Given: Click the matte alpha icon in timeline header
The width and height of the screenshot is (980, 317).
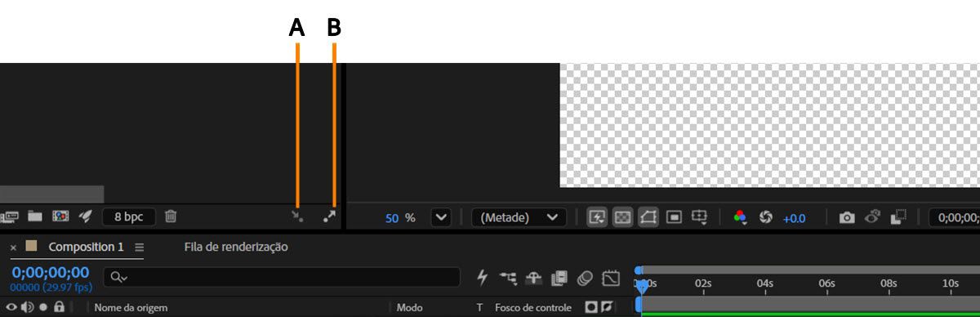Looking at the screenshot, I should 591,308.
